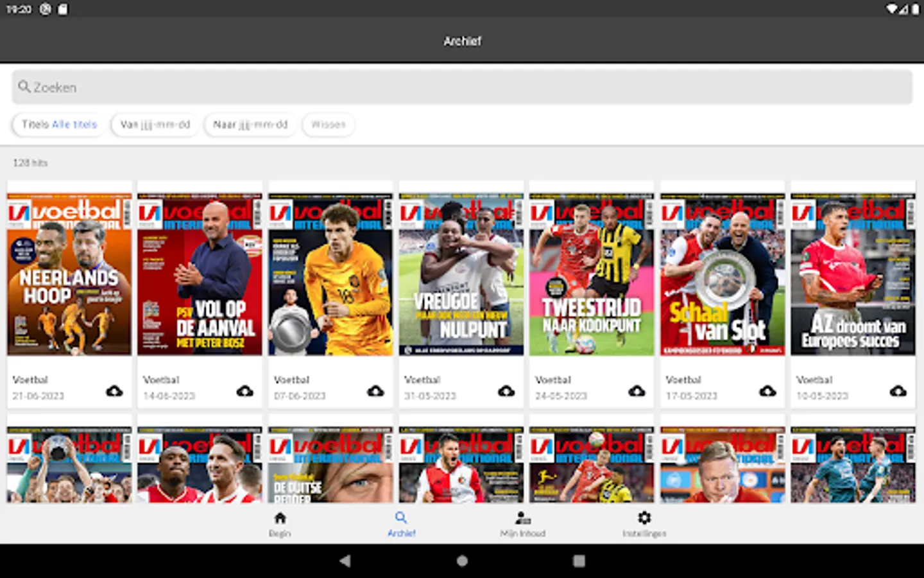
Task: Download the 31-05-2023 Voetbal issue
Action: tap(506, 390)
